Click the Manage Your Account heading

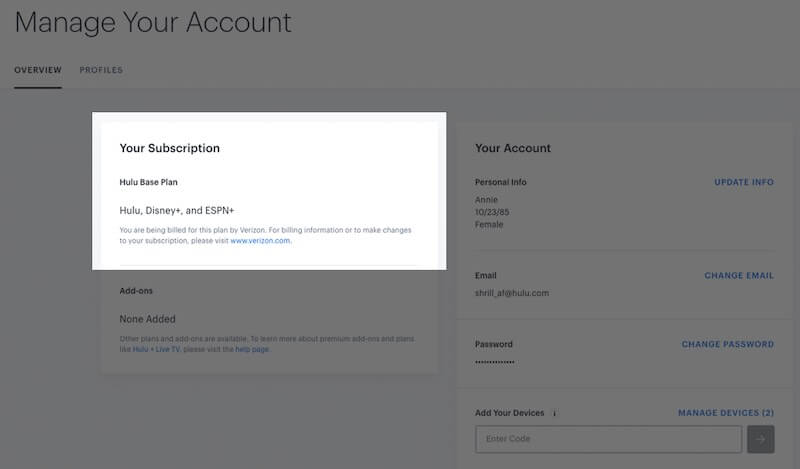click(153, 22)
